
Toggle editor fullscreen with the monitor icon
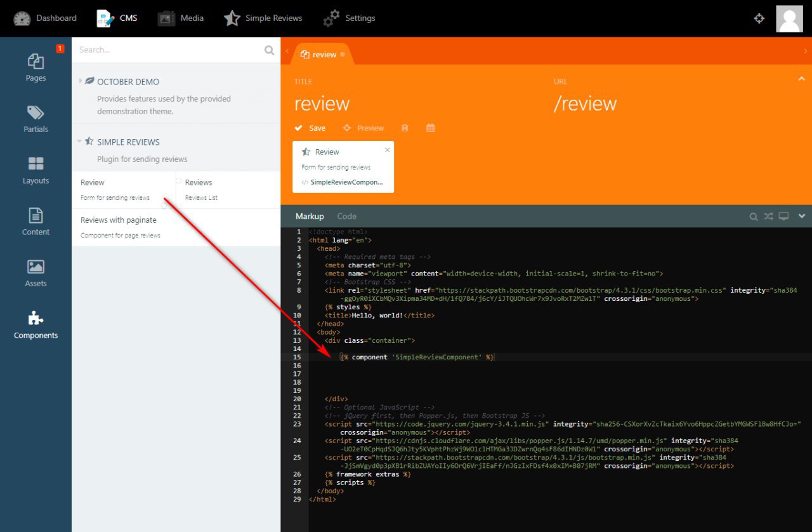pos(784,216)
